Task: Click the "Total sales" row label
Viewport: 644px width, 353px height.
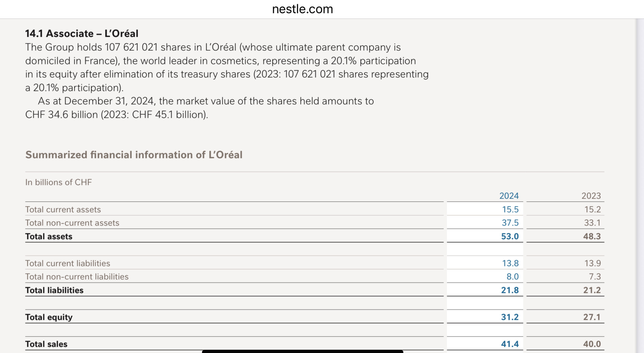Action: pos(46,344)
